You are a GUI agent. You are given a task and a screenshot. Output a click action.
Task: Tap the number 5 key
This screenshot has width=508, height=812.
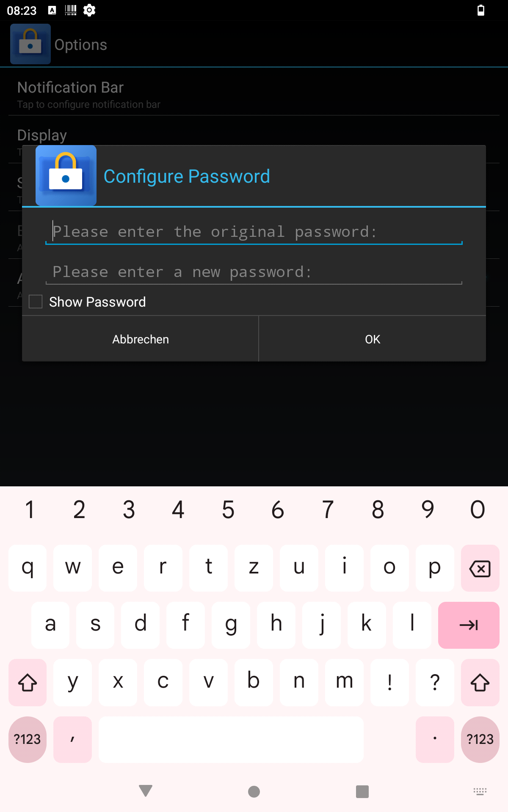[228, 510]
